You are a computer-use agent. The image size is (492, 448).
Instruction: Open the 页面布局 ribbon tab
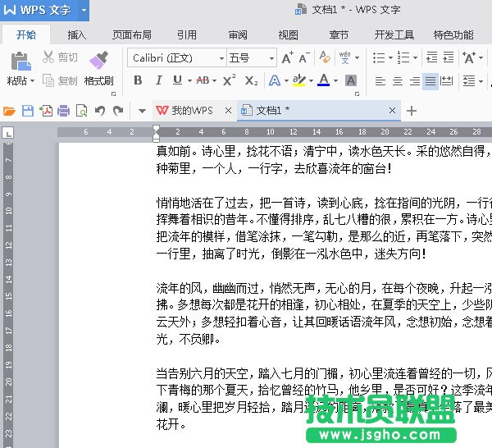[132, 34]
